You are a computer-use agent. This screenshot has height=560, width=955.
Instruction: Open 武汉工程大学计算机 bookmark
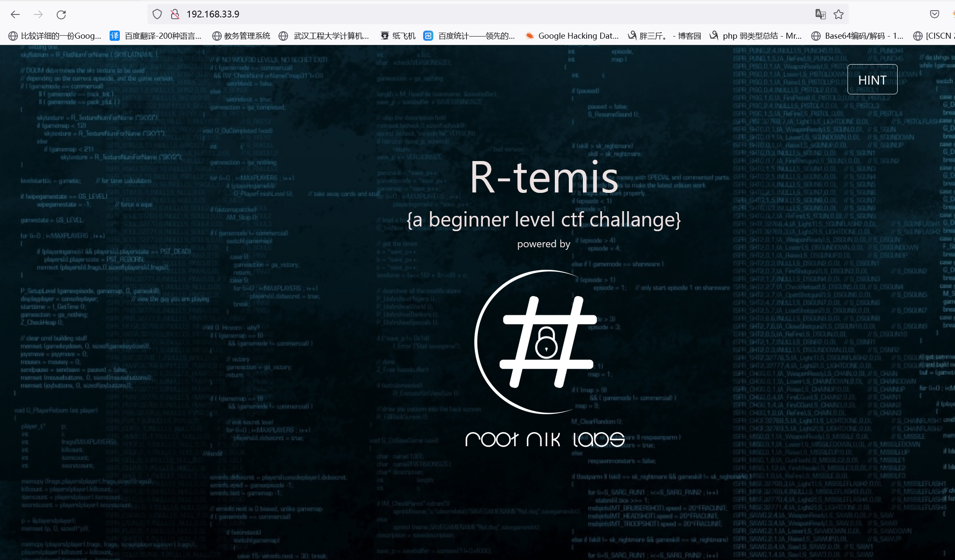(324, 36)
